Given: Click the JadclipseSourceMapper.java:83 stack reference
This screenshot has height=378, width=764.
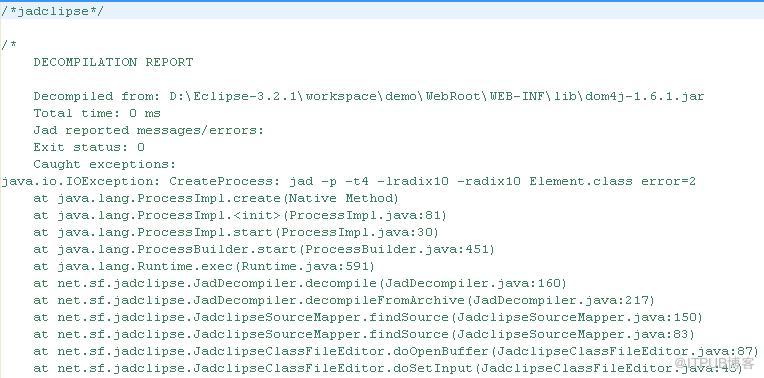Looking at the screenshot, I should (x=572, y=335).
